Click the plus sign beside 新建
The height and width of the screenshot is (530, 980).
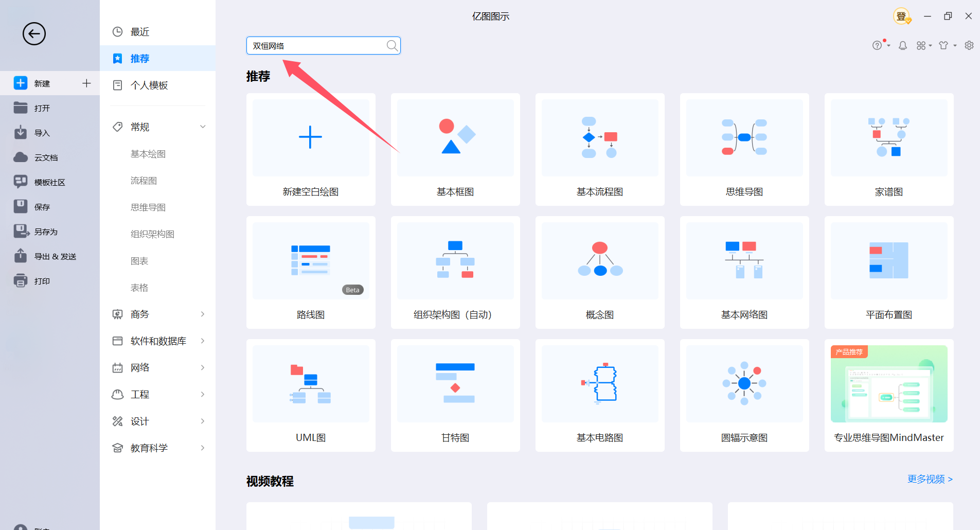[86, 83]
